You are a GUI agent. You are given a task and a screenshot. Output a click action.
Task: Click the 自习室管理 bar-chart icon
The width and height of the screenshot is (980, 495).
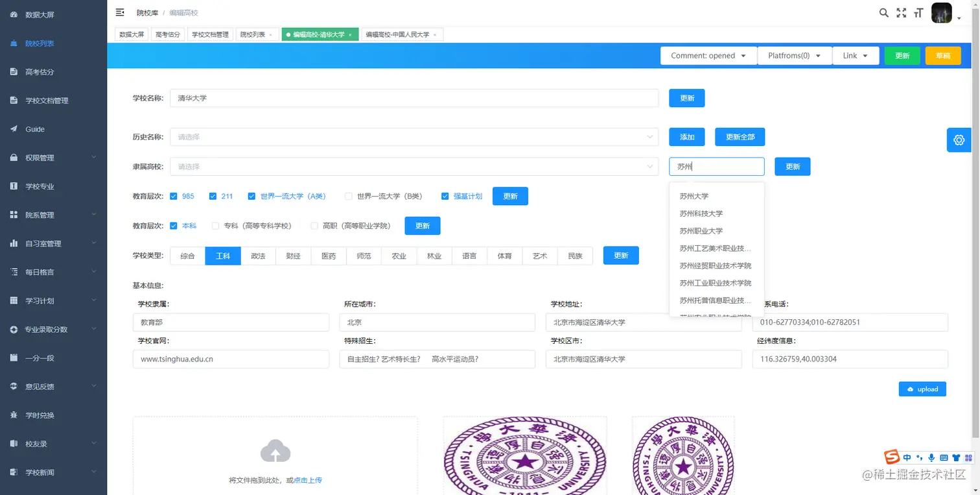tap(14, 243)
